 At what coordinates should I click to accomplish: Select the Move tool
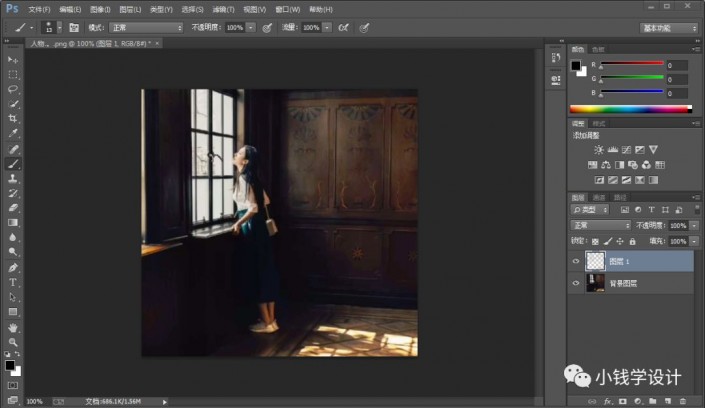tap(13, 60)
